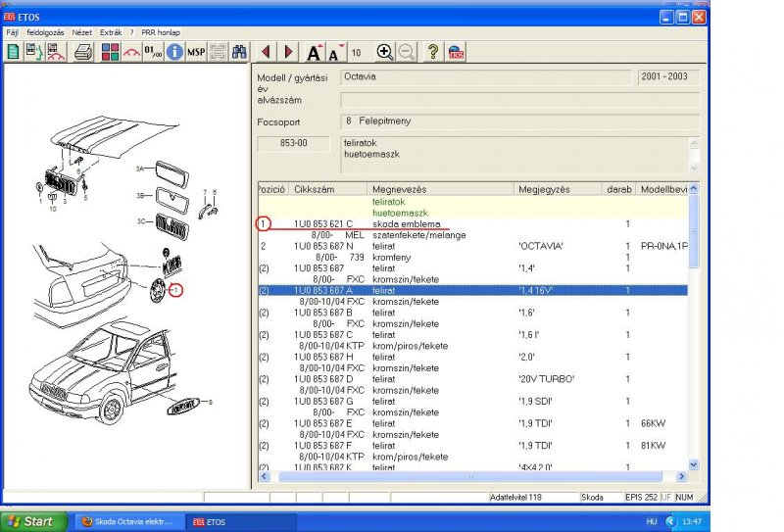The width and height of the screenshot is (784, 532).
Task: Select row 1U0 853 687 A '1,4 16V'
Action: (x=472, y=291)
